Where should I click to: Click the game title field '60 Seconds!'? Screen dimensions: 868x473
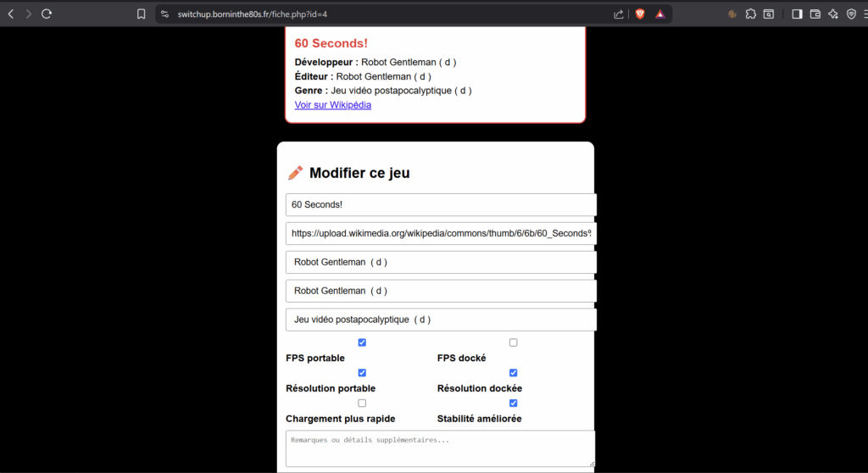pyautogui.click(x=441, y=205)
